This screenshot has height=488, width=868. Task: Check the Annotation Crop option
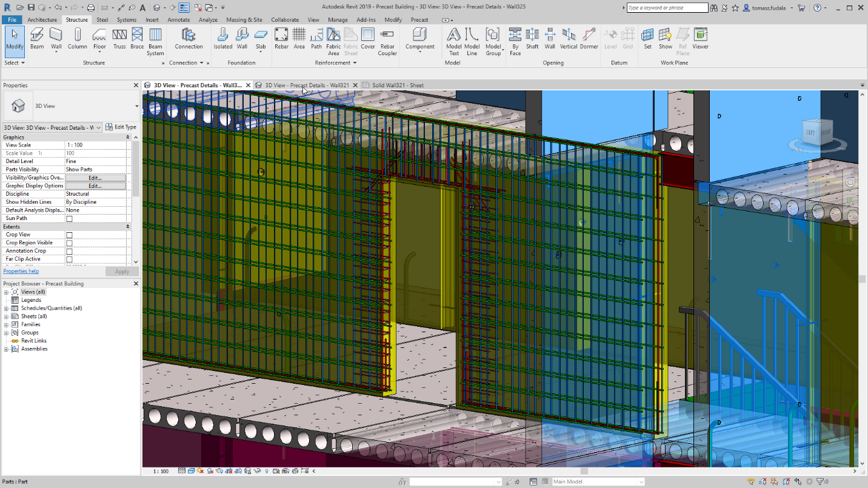pyautogui.click(x=70, y=250)
